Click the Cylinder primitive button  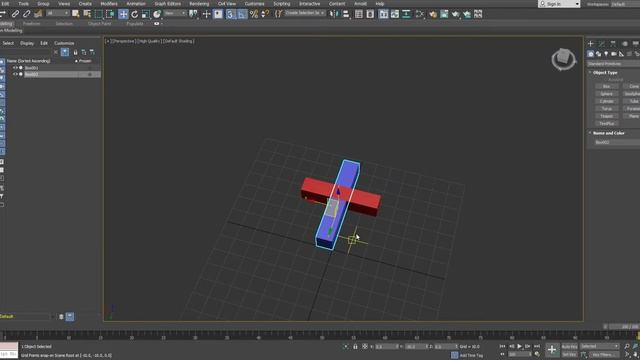(x=607, y=101)
